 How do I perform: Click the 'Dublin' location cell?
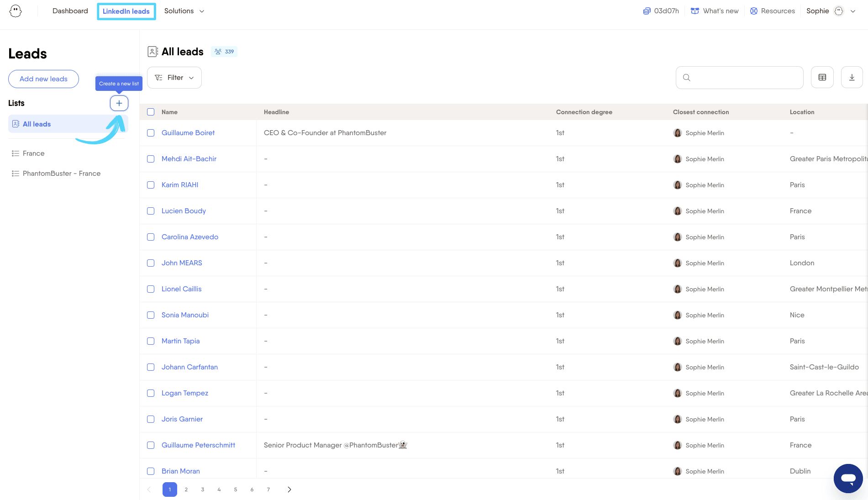click(x=800, y=471)
